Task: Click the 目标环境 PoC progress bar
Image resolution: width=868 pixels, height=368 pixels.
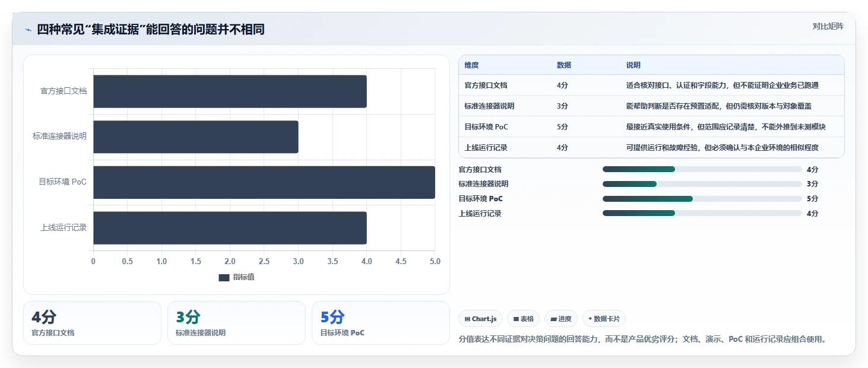Action: coord(702,199)
